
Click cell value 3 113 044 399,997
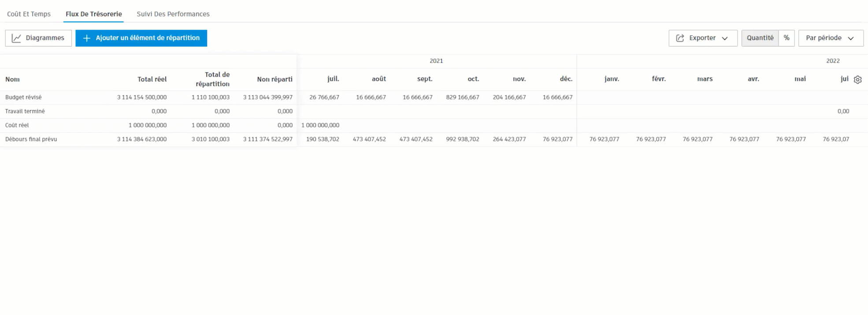click(x=268, y=97)
